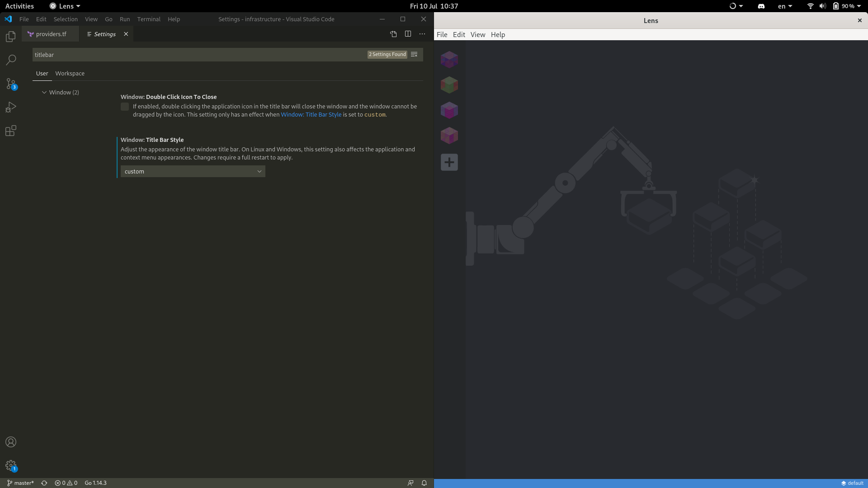Open Source Control view showing 3 pending changes
The height and width of the screenshot is (488, 868).
pyautogui.click(x=10, y=84)
